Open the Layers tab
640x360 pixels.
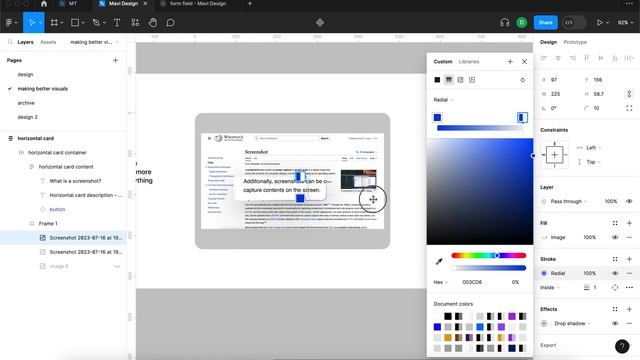(25, 42)
